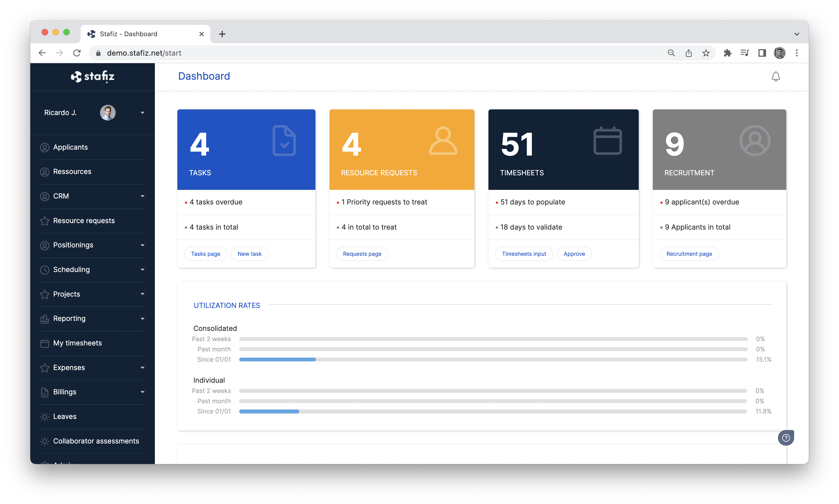Bookmark page with star icon
The height and width of the screenshot is (504, 839).
point(706,53)
